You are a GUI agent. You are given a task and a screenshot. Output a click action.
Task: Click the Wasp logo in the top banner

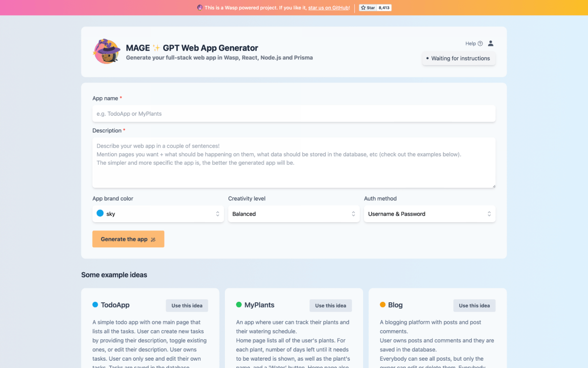pyautogui.click(x=200, y=8)
